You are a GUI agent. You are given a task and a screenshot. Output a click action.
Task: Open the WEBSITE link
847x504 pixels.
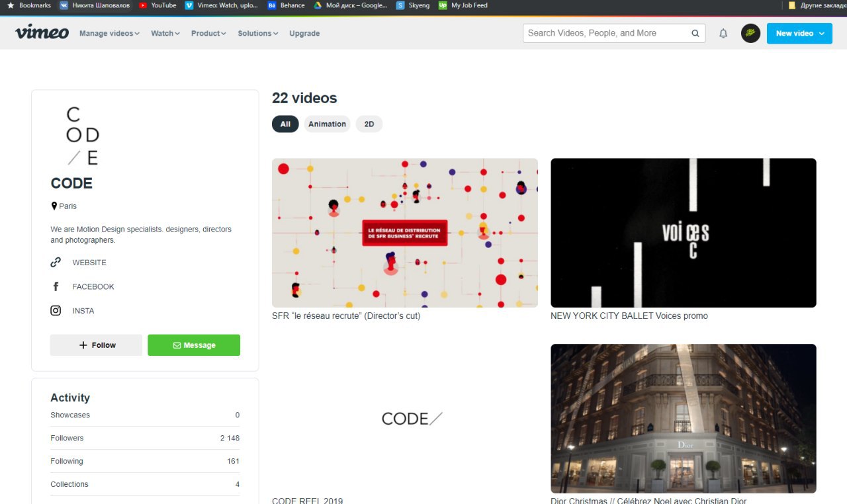point(89,263)
